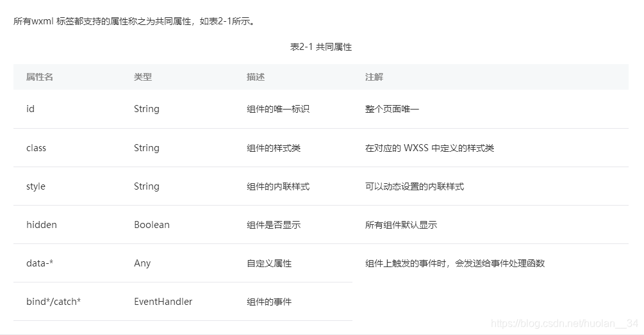This screenshot has height=335, width=644.
Task: Click the String type in the class row
Action: 147,148
